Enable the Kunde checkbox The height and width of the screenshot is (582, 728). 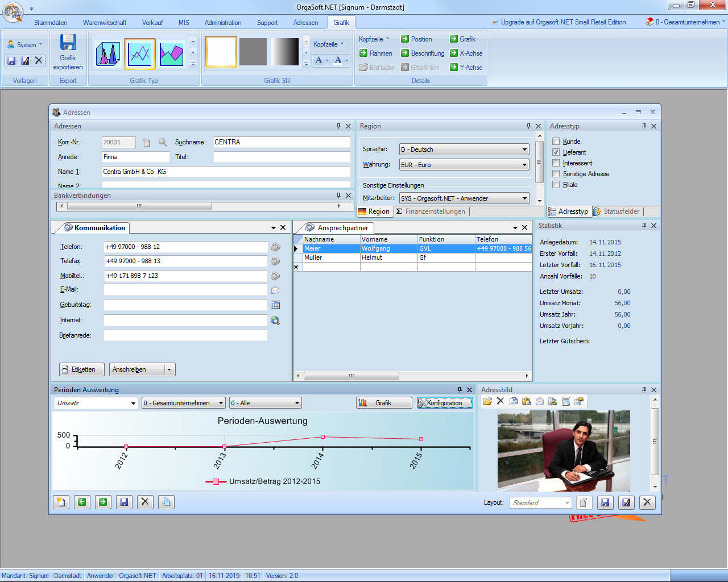click(x=556, y=142)
